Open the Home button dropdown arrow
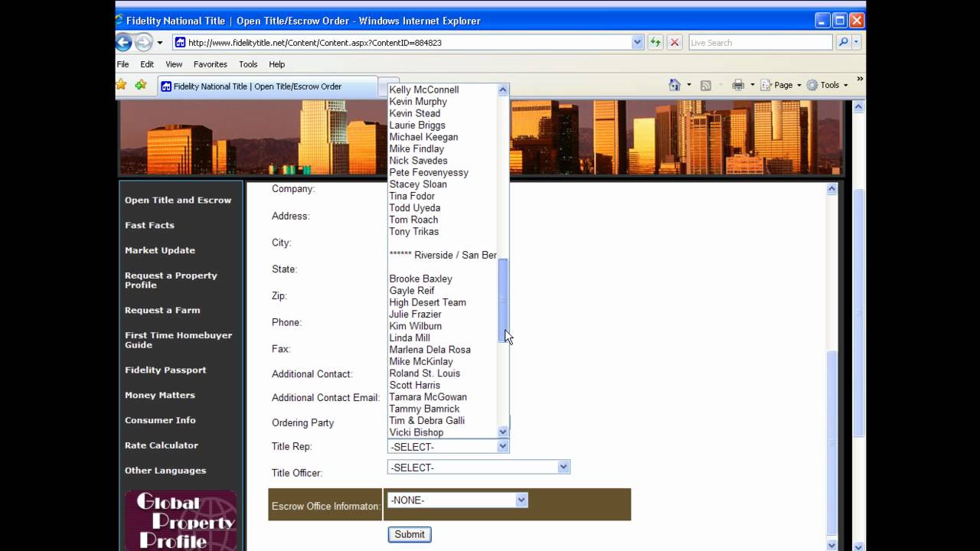The width and height of the screenshot is (980, 551). pyautogui.click(x=689, y=85)
